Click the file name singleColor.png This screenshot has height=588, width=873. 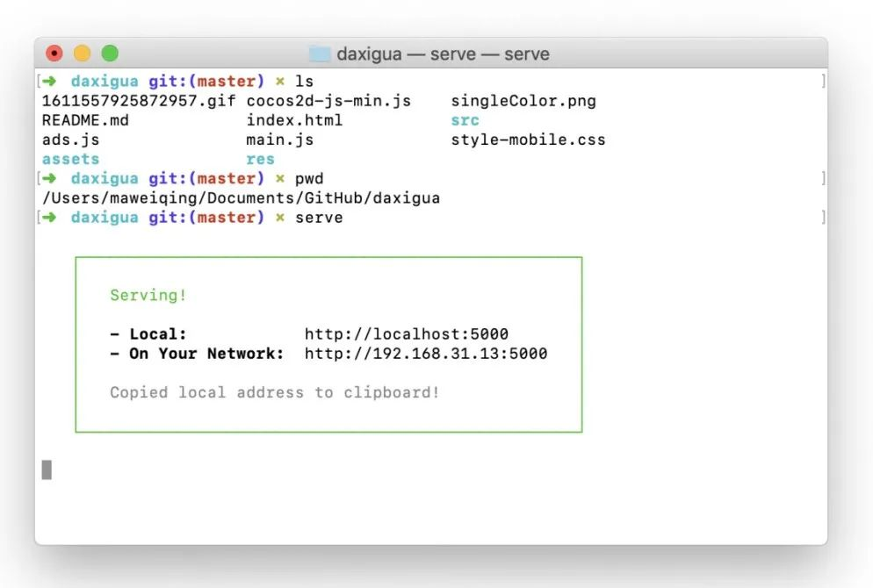(x=523, y=101)
